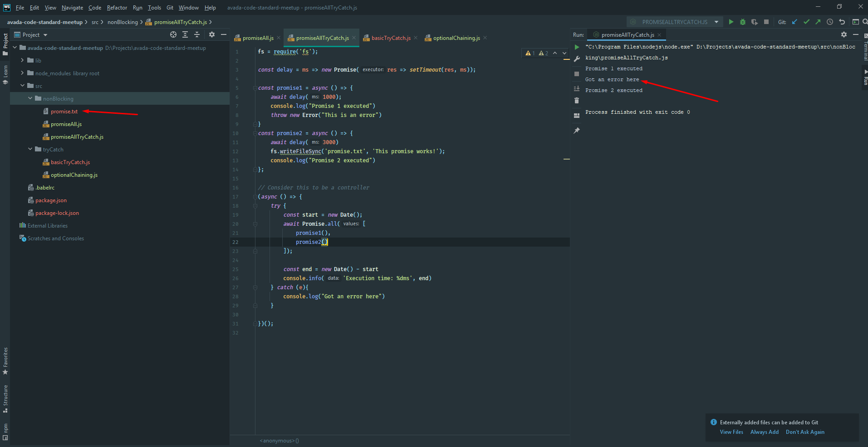Push commits with the green arrow
This screenshot has height=447, width=868.
818,22
